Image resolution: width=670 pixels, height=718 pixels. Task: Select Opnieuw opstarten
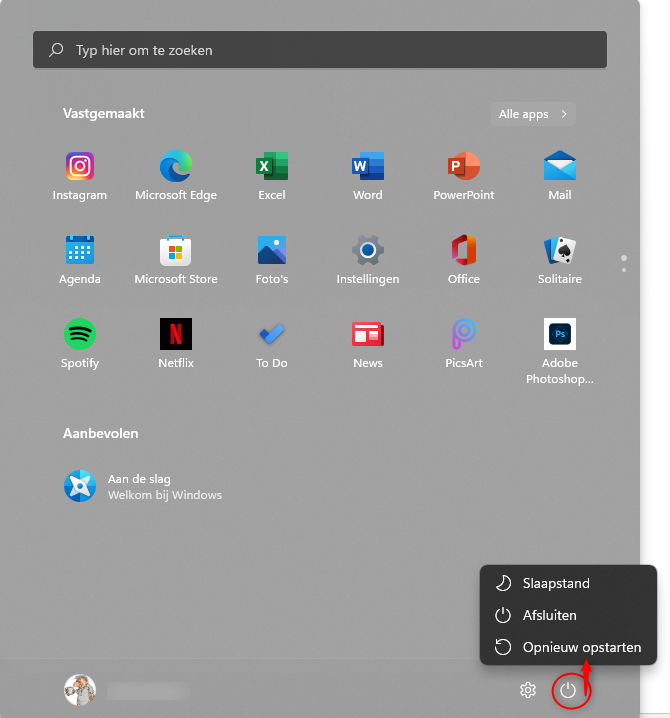coord(568,647)
